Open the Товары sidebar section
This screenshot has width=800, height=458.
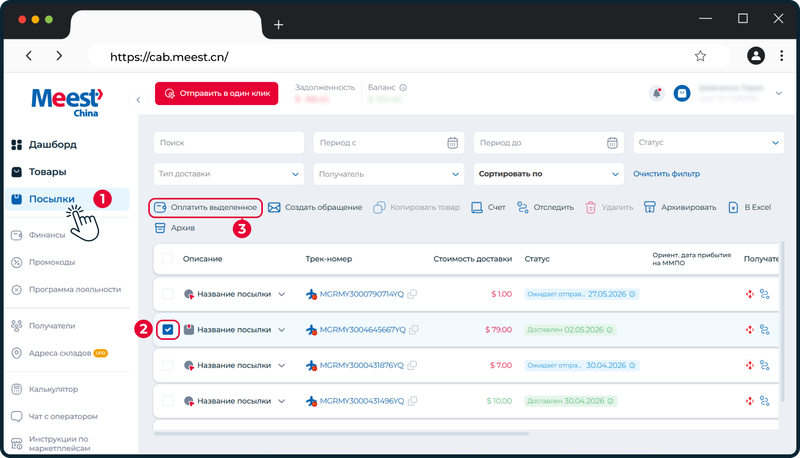point(39,172)
